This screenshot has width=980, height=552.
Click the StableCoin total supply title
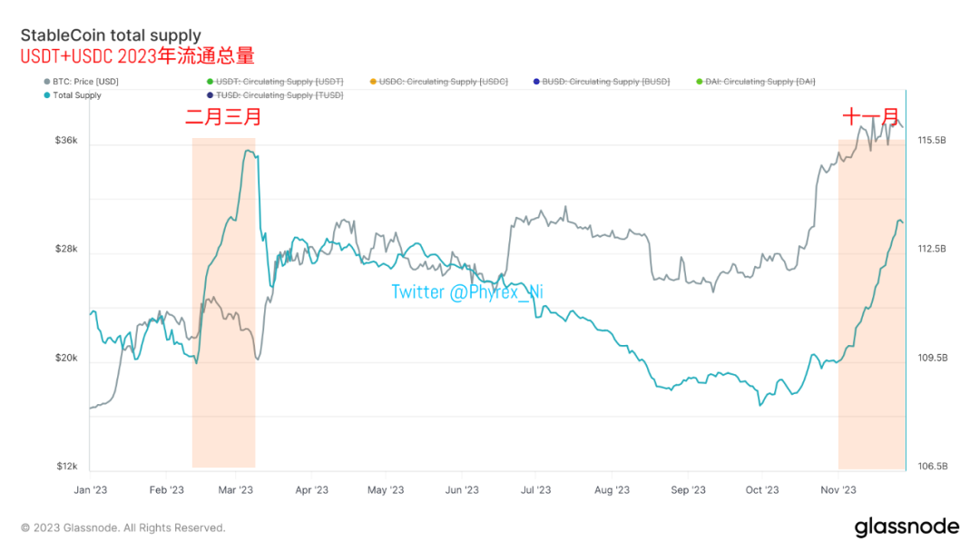pos(111,35)
